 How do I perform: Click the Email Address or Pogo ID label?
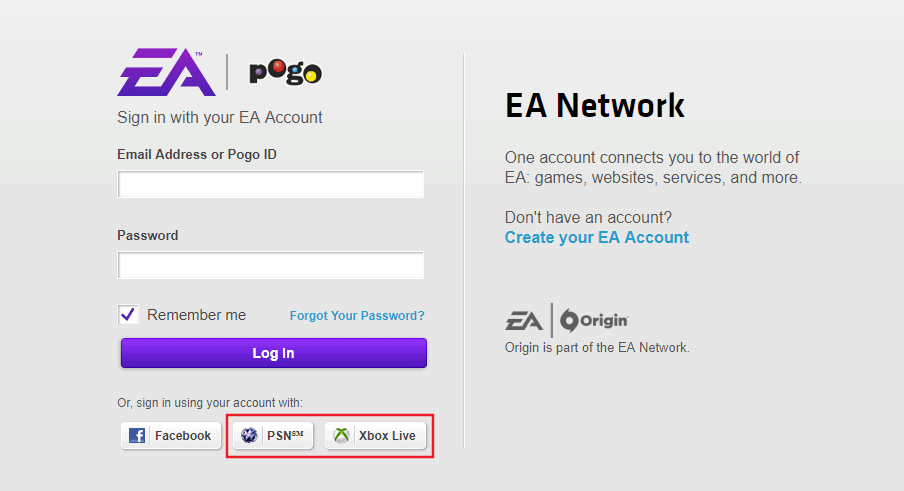click(197, 154)
